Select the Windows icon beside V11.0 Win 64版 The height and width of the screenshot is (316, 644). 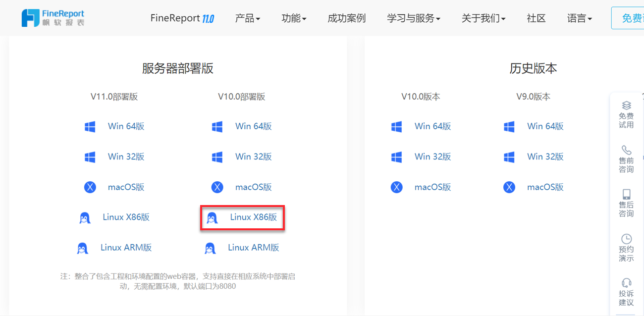tap(90, 126)
